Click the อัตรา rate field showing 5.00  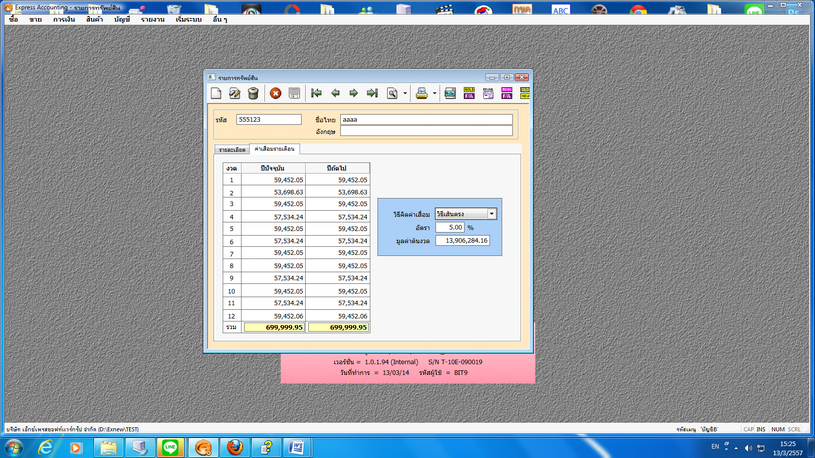449,227
